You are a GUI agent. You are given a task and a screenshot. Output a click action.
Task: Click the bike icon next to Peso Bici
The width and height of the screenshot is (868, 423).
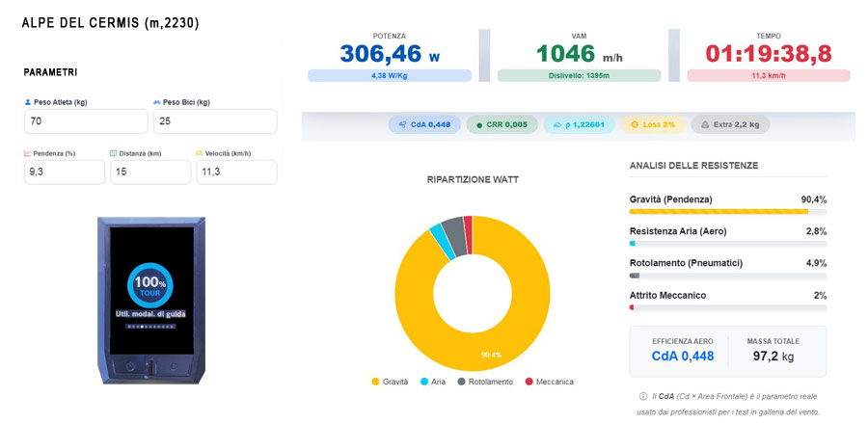pyautogui.click(x=156, y=102)
